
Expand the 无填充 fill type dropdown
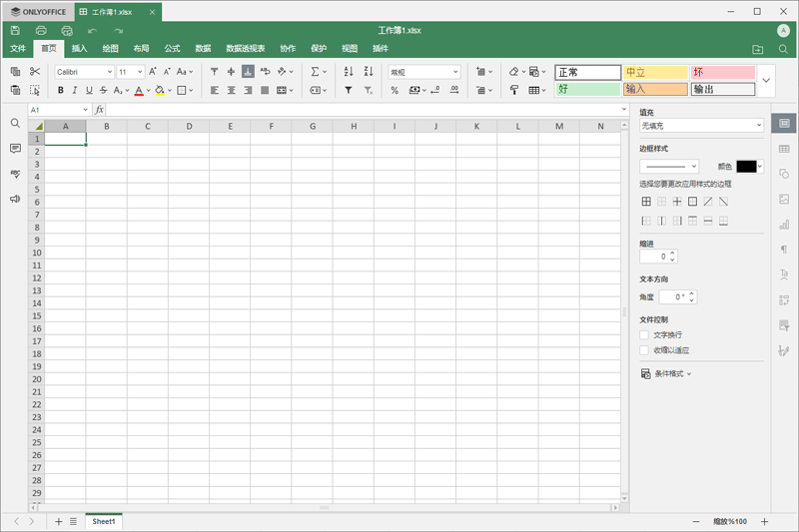701,126
